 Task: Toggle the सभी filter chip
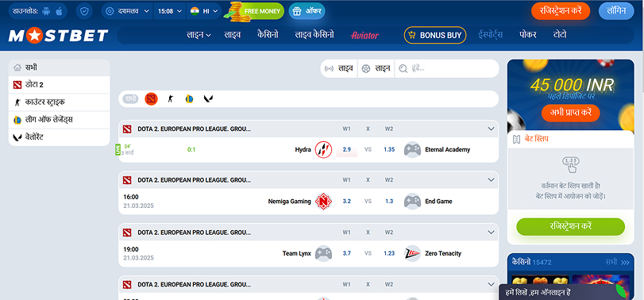point(130,99)
